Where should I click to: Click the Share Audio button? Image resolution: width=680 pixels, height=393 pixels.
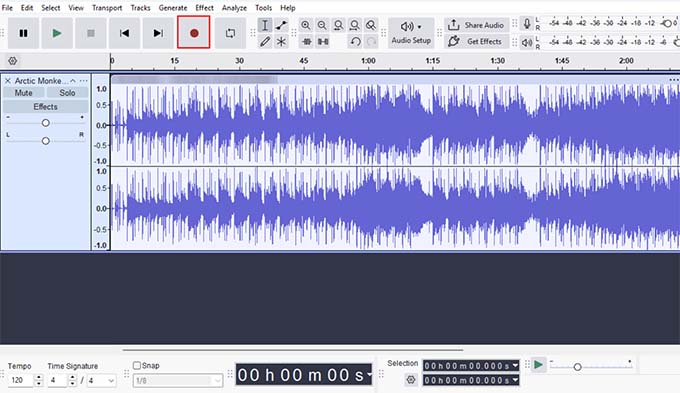(477, 25)
